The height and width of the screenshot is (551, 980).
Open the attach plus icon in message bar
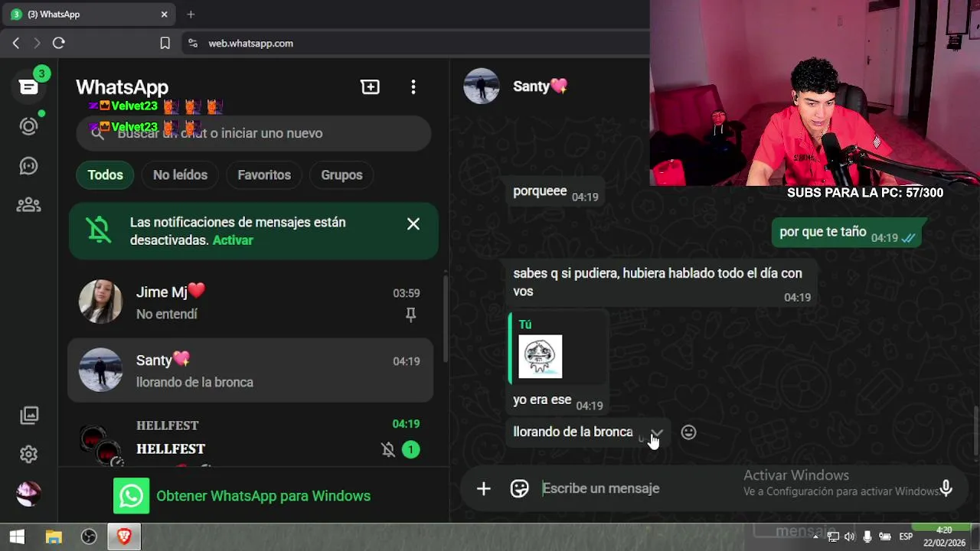[484, 488]
